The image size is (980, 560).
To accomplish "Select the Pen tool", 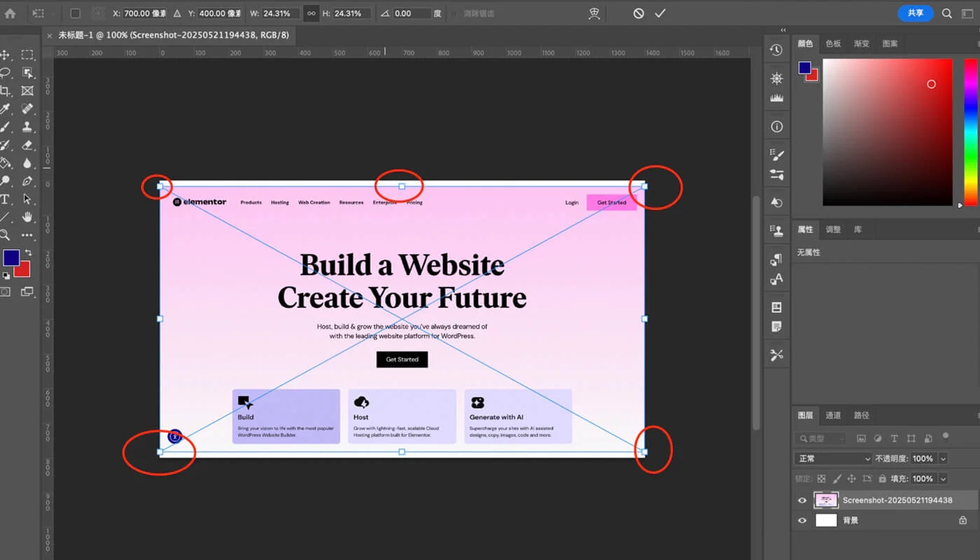I will (x=28, y=181).
